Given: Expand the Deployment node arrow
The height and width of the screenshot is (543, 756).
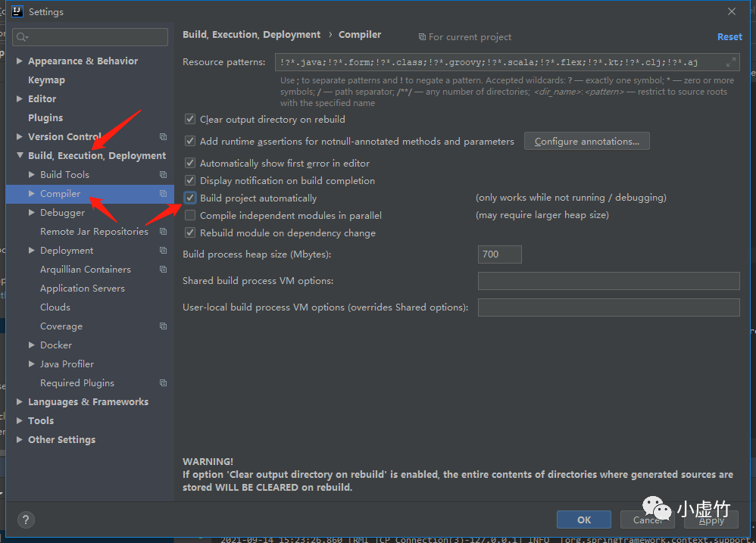Looking at the screenshot, I should point(31,251).
